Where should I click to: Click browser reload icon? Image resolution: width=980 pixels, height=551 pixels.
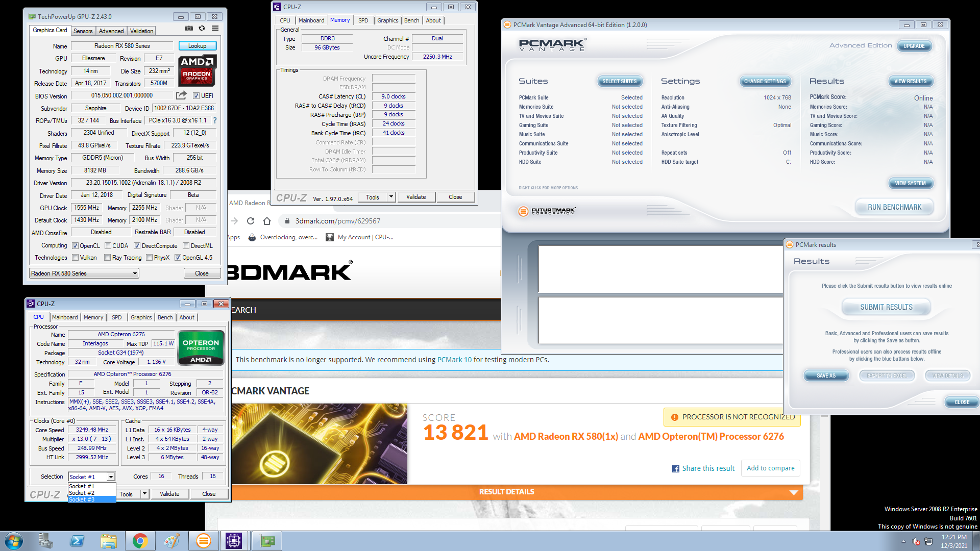tap(251, 221)
